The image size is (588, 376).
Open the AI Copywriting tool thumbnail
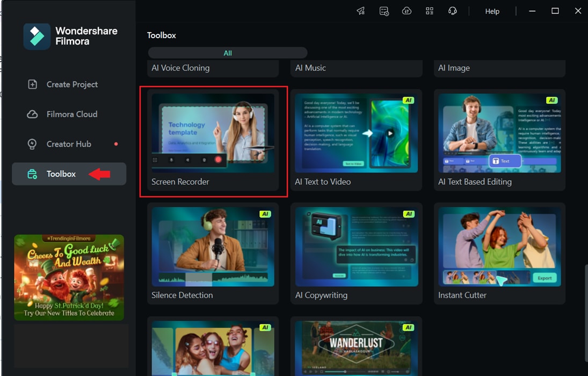coord(356,247)
